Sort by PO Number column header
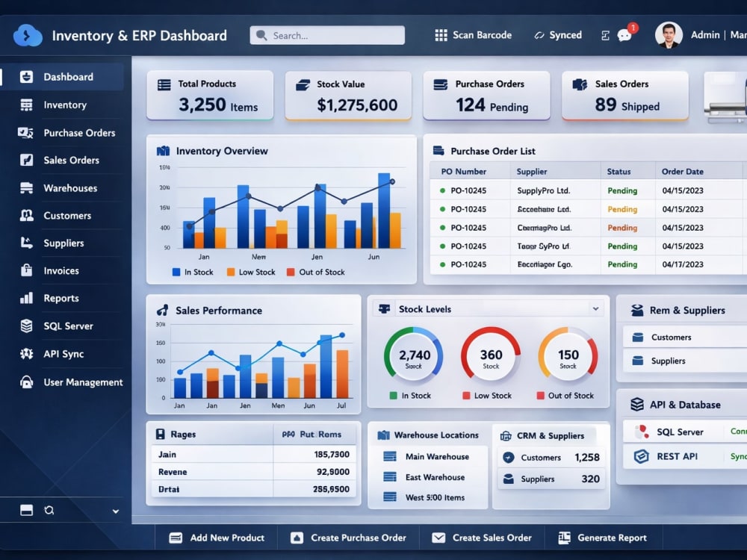747x560 pixels. coord(464,172)
